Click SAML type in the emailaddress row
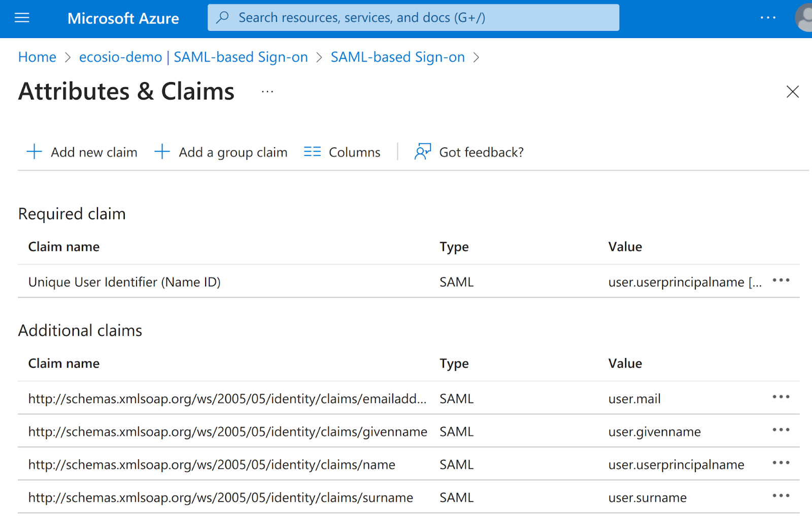This screenshot has width=812, height=521. pyautogui.click(x=457, y=399)
